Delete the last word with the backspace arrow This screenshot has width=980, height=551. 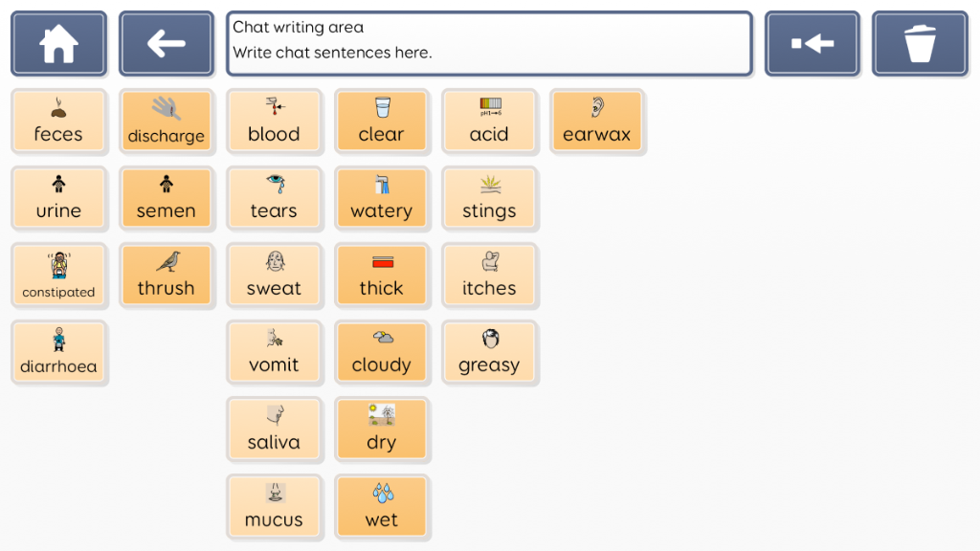click(x=812, y=44)
